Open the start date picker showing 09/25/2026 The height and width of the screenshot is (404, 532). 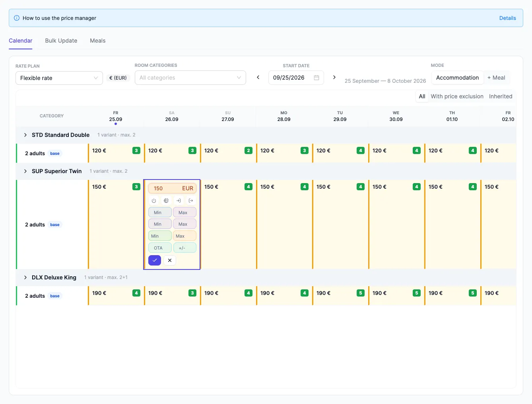coord(296,78)
